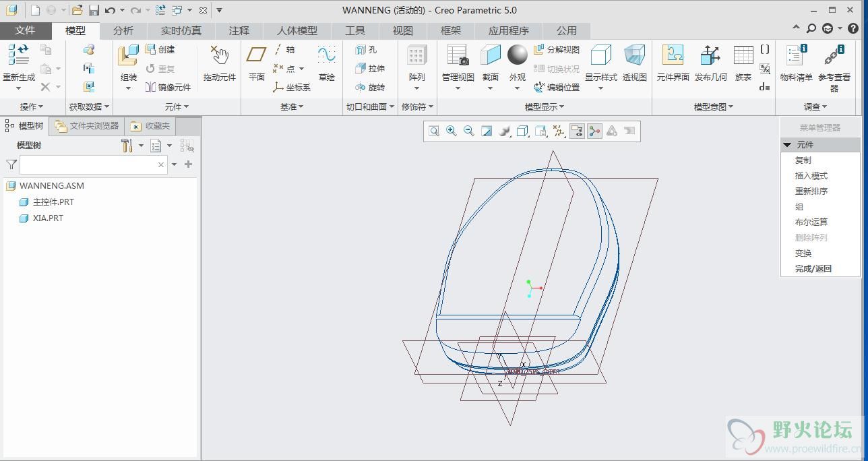Open the File (文件) tab
The image size is (868, 461).
click(x=25, y=30)
